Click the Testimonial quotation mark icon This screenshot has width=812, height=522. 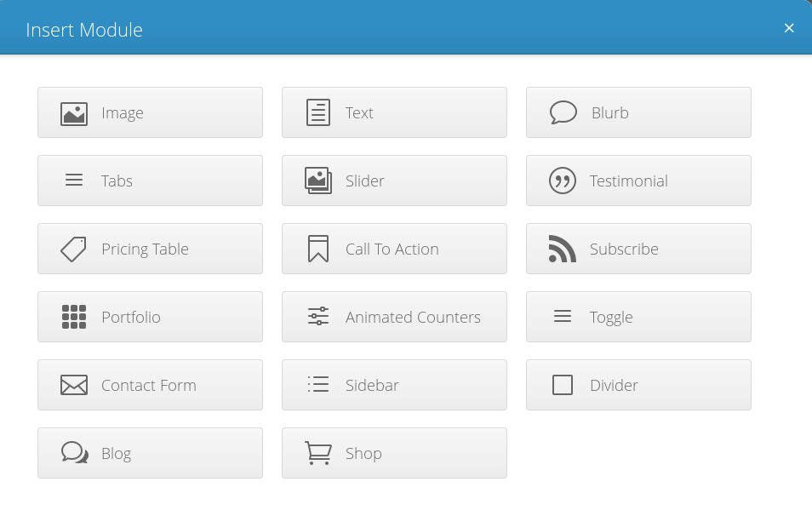pos(563,181)
